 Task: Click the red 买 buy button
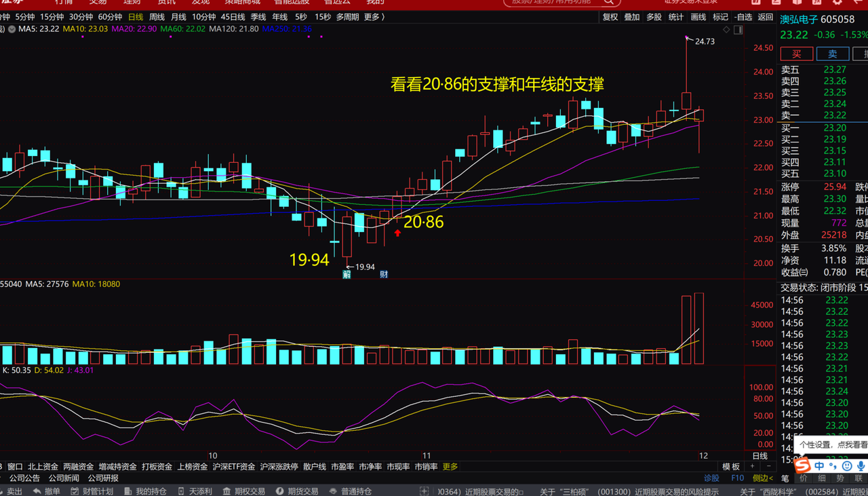(797, 54)
